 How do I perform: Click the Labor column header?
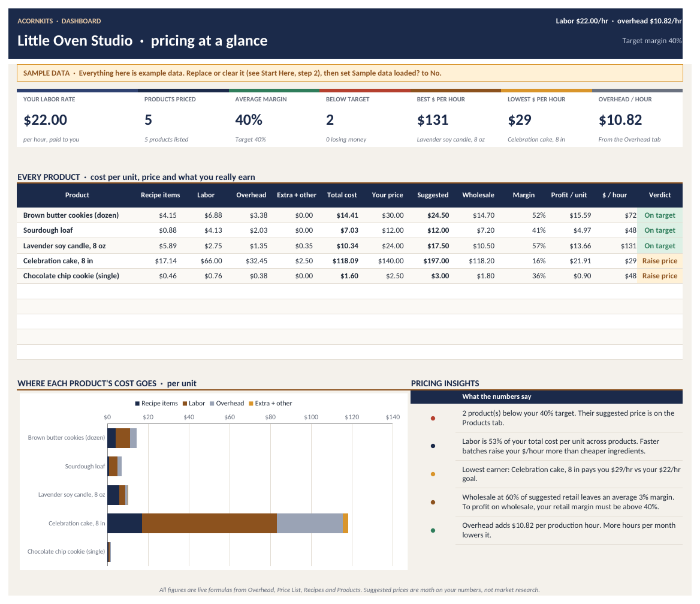(206, 195)
